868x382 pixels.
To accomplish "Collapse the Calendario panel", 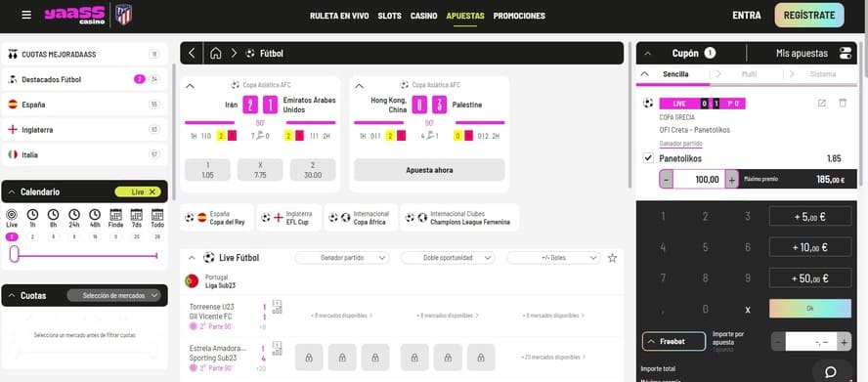I will 12,191.
